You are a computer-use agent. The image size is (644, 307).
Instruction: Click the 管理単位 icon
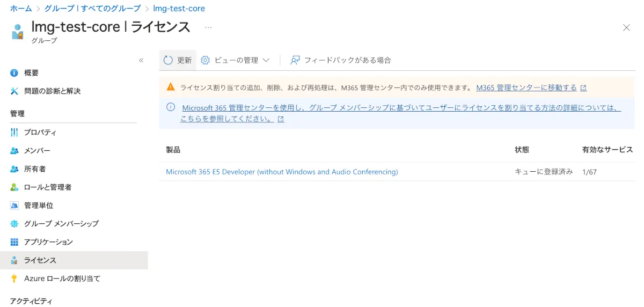[14, 206]
